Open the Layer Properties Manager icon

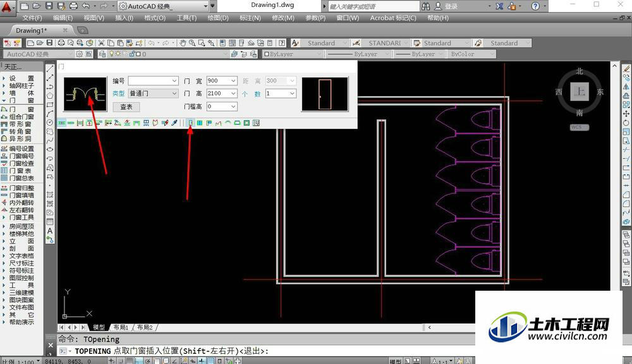pyautogui.click(x=102, y=54)
